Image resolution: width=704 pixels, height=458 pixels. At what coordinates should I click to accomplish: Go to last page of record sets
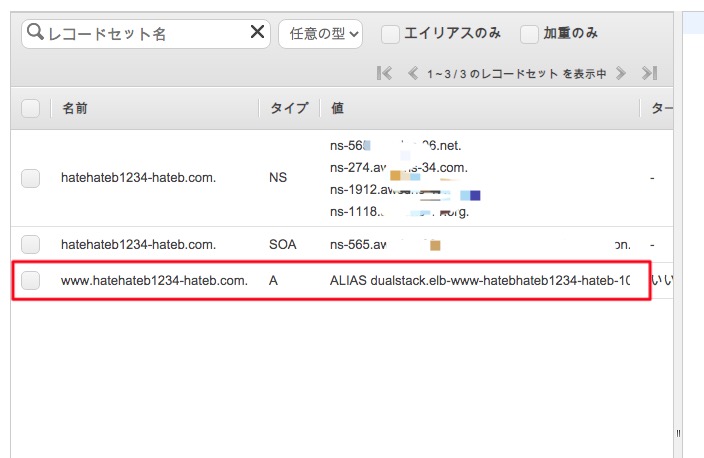coord(650,73)
